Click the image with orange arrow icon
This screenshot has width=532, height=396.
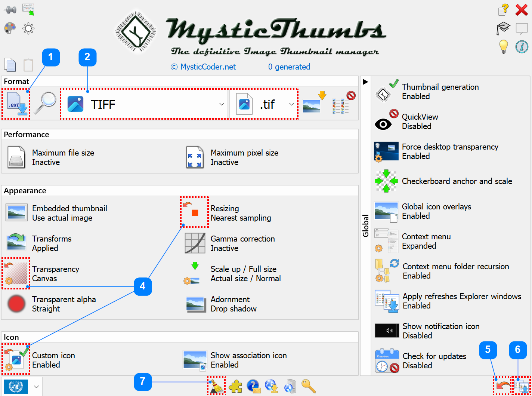click(314, 102)
